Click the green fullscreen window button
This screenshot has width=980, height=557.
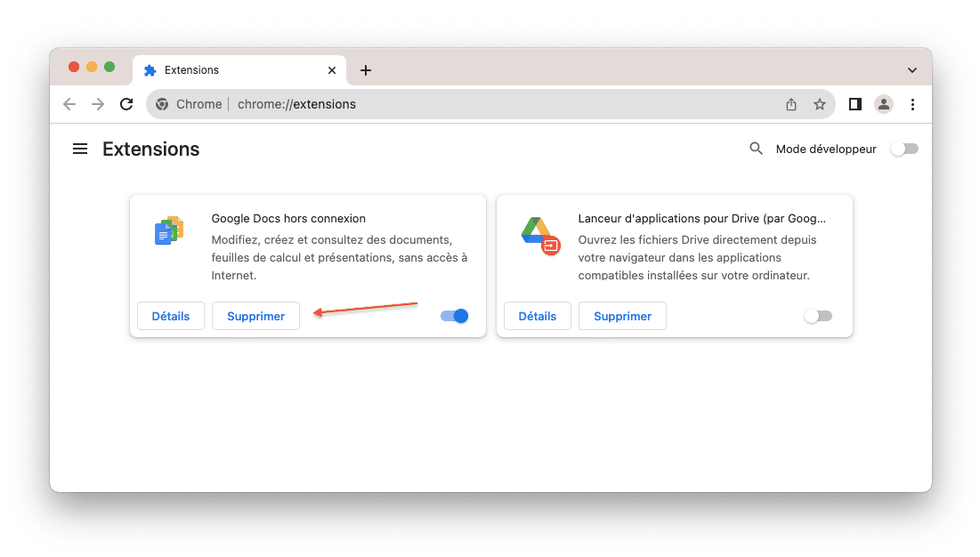[109, 67]
